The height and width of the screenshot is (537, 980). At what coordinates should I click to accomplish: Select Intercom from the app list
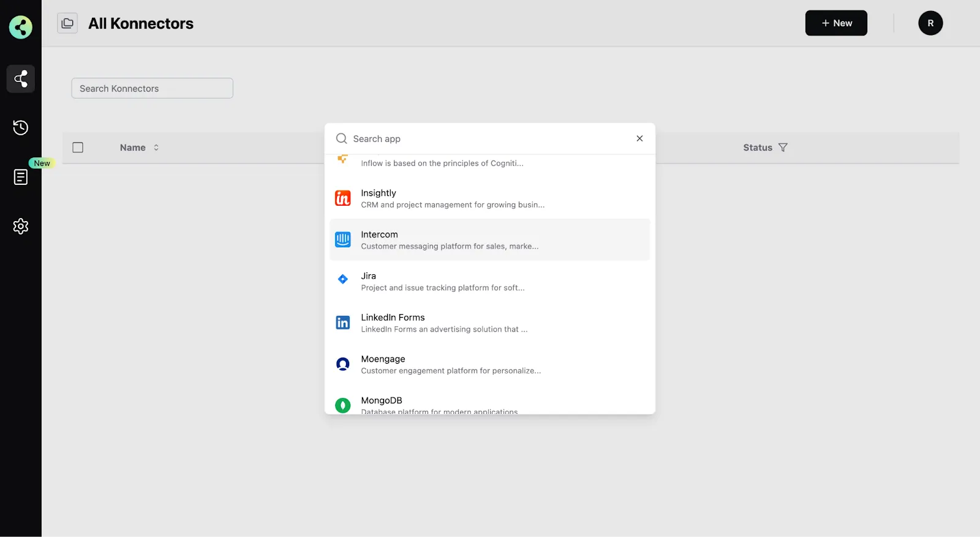[490, 240]
